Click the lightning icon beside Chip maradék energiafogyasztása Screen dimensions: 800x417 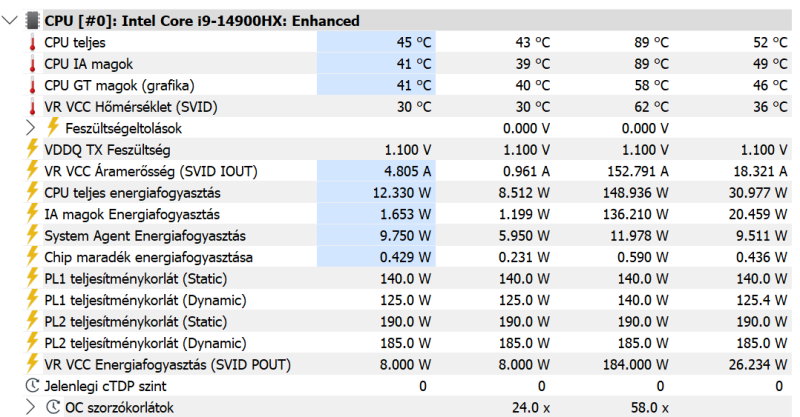click(32, 256)
